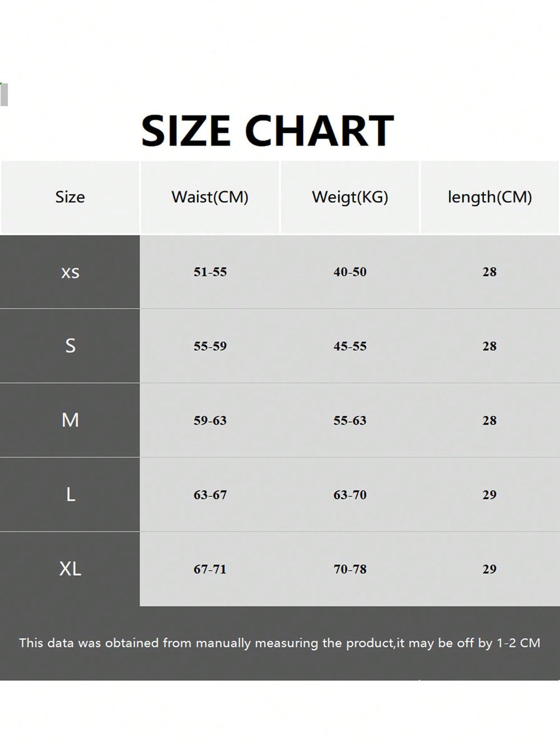Click the 51-55 waist value
The image size is (560, 746).
(210, 272)
